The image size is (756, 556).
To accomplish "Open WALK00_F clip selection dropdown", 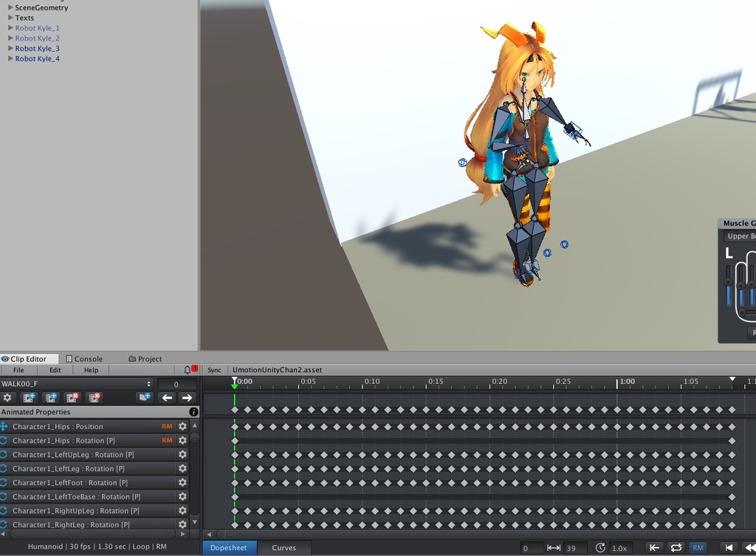I will click(x=77, y=384).
